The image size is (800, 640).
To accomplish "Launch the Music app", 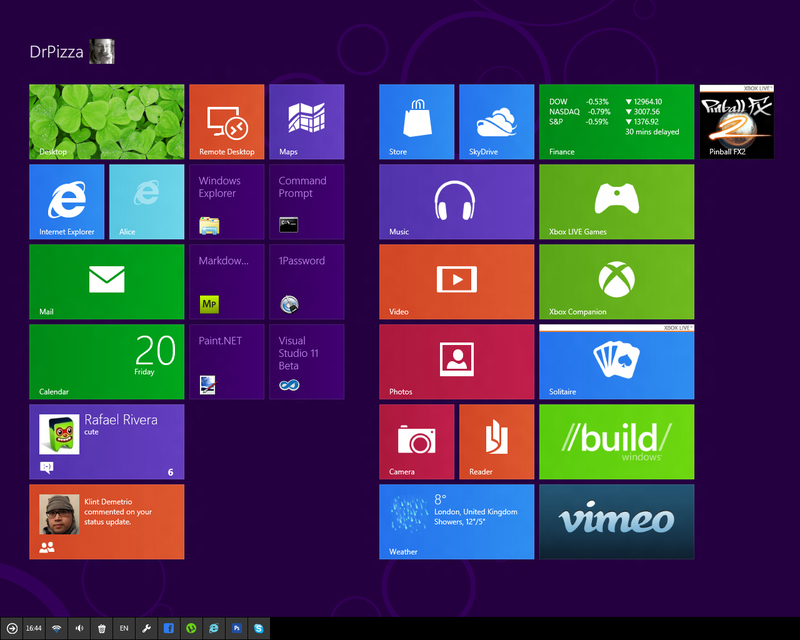I will coord(456,201).
